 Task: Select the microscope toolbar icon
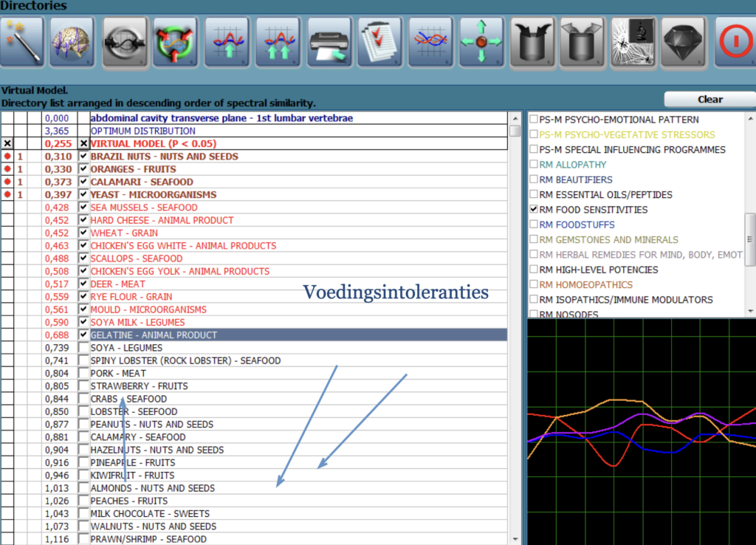click(x=633, y=41)
